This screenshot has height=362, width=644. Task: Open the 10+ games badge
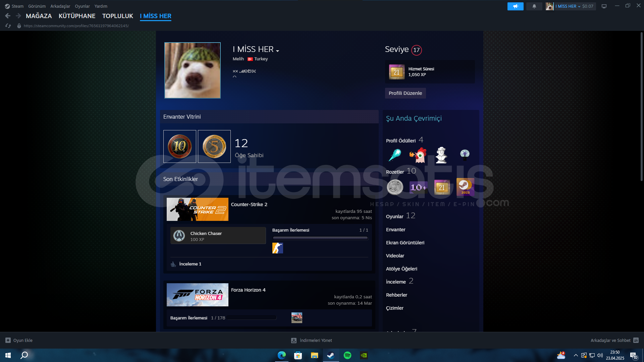(x=418, y=187)
